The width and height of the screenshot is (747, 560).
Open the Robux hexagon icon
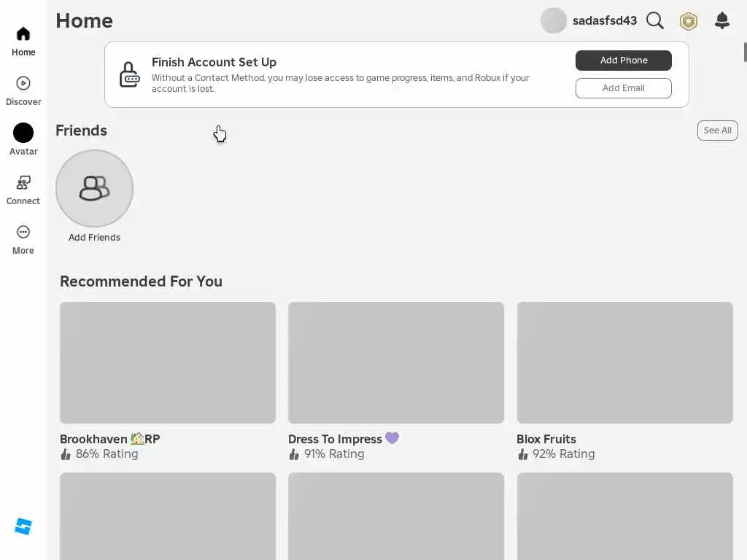[x=689, y=21]
